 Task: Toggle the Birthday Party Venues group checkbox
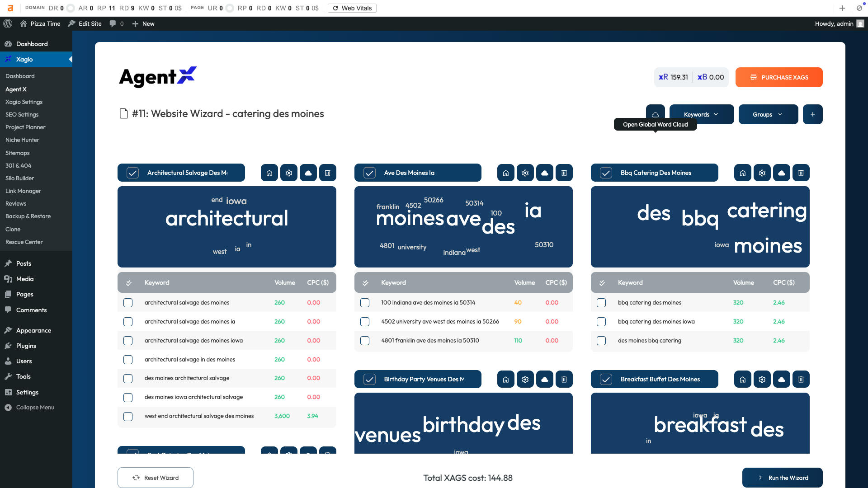tap(369, 379)
